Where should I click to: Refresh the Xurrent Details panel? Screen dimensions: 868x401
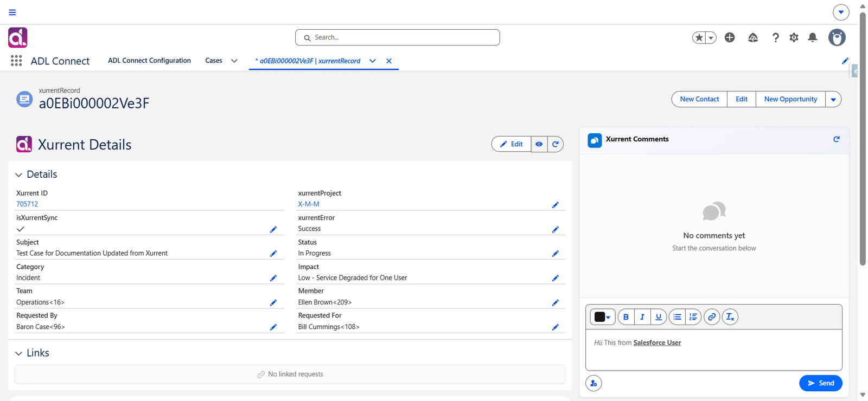556,144
